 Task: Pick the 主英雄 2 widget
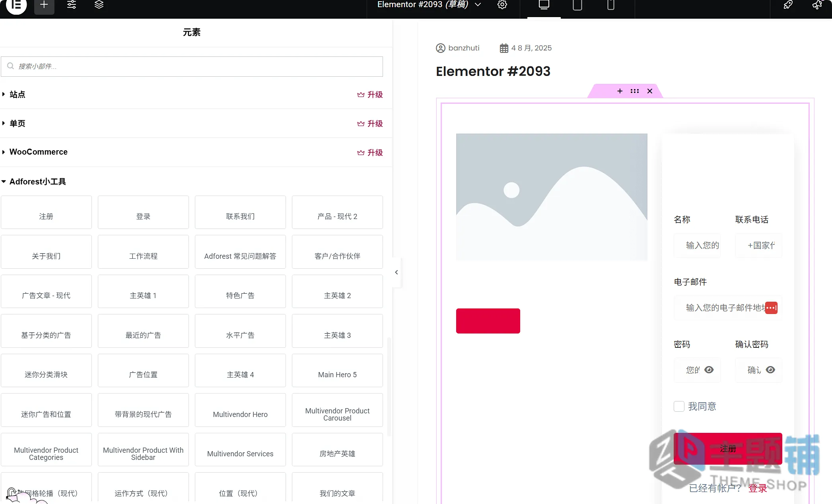point(337,291)
